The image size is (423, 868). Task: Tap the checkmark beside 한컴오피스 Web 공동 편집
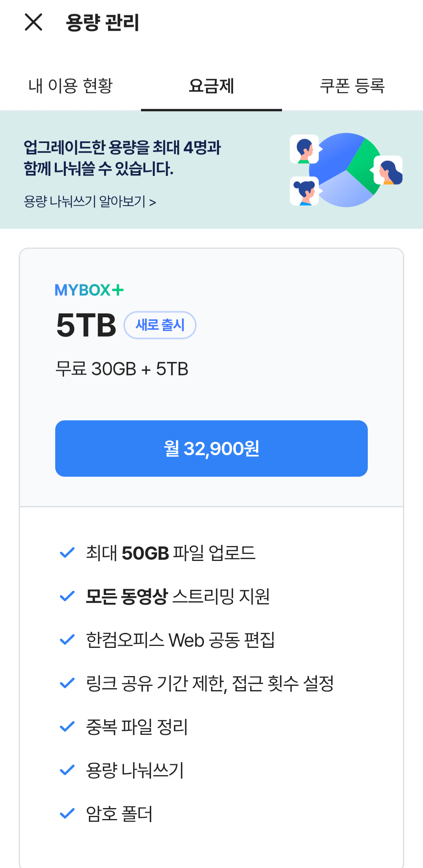(x=67, y=640)
